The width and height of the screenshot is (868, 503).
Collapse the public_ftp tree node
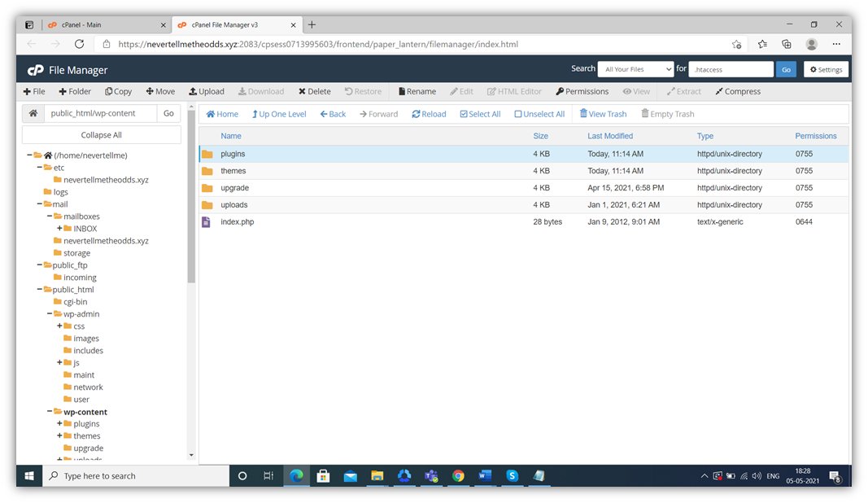pyautogui.click(x=39, y=265)
